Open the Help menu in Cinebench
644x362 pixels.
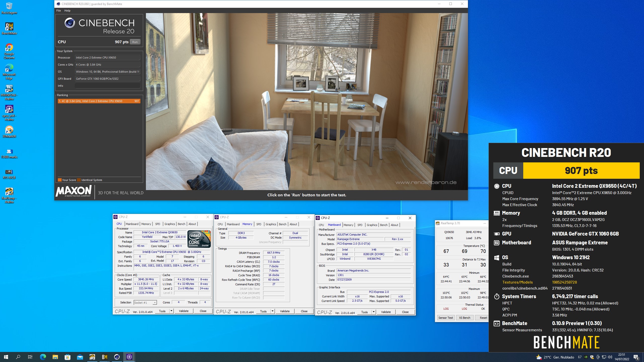point(67,11)
